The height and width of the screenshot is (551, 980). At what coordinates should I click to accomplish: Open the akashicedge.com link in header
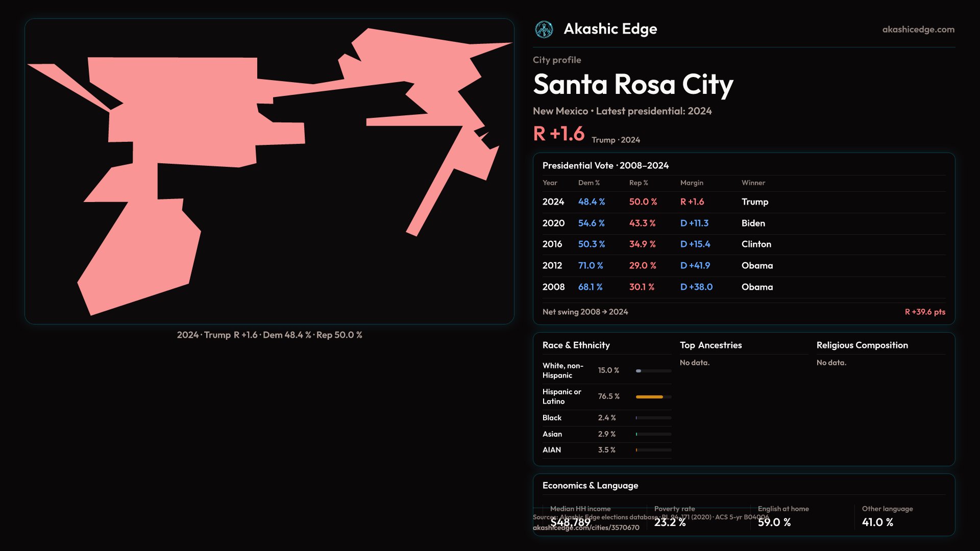(918, 30)
